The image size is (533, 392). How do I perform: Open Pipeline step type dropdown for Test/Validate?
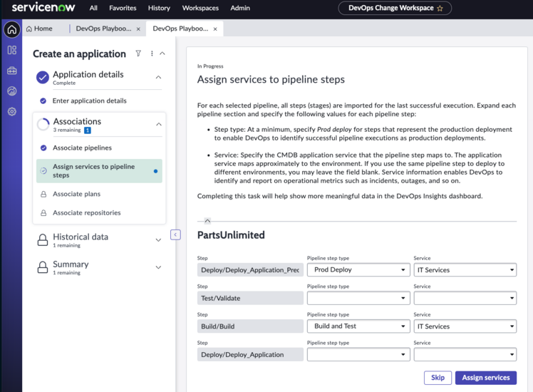[358, 298]
